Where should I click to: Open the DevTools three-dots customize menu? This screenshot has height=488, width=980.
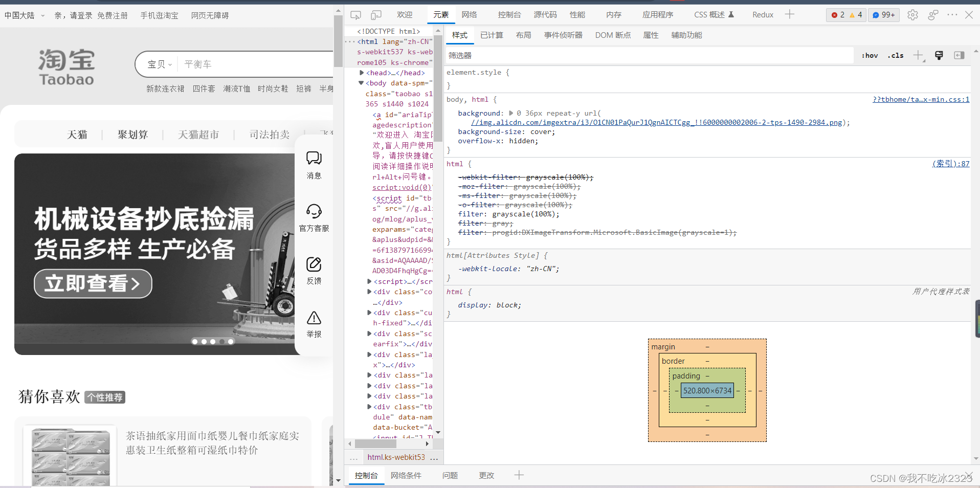tap(952, 15)
